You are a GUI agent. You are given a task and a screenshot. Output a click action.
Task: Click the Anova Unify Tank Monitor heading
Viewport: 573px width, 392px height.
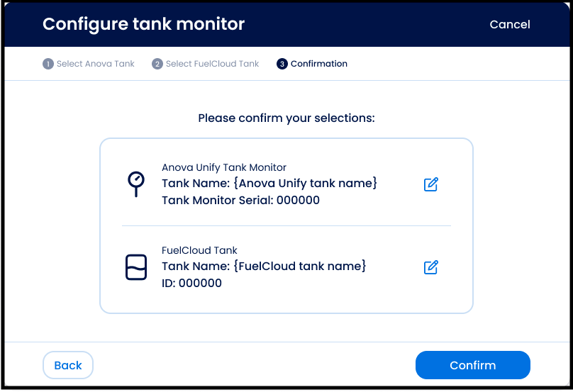coord(224,168)
